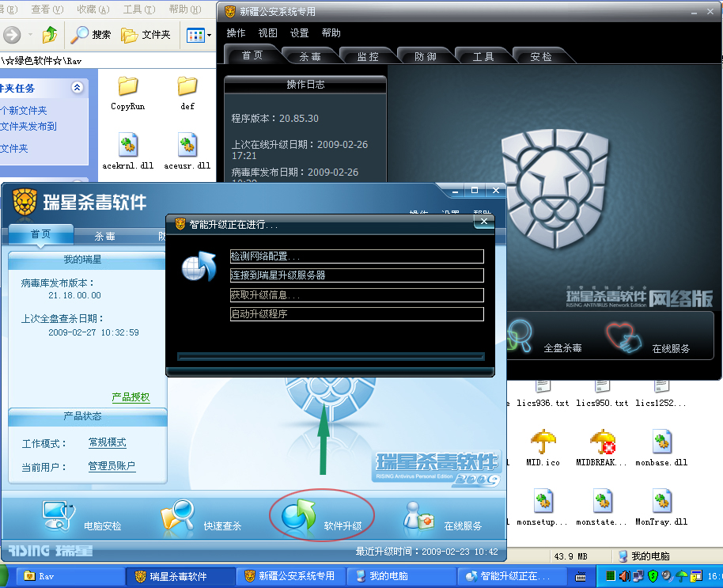Switch to 防御 tab in network edition
The width and height of the screenshot is (723, 588).
[x=426, y=56]
